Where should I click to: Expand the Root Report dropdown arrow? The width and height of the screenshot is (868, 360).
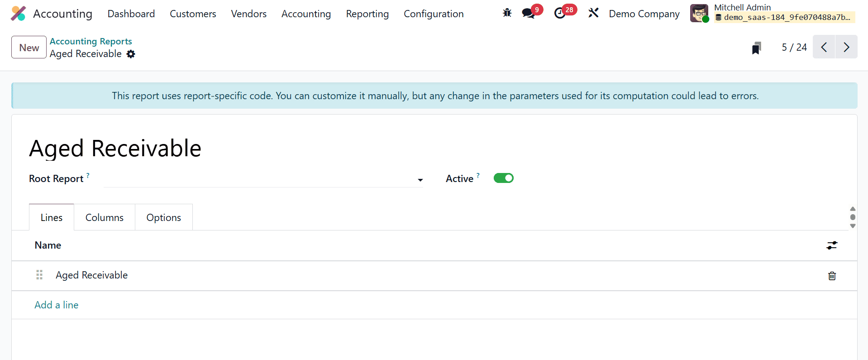click(x=420, y=180)
